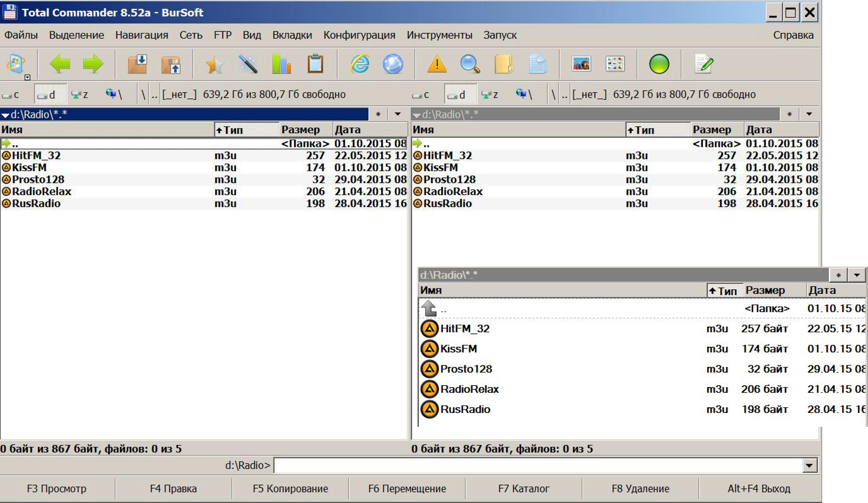Image resolution: width=868 pixels, height=503 pixels.
Task: Click F6 Перемещение button
Action: (407, 488)
